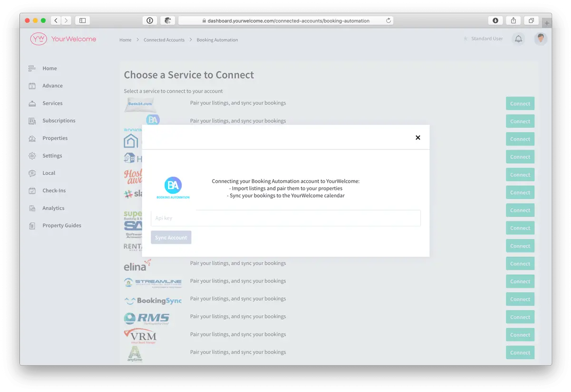Go back with the browser back arrow
Viewport: 571px width, 392px height.
(x=56, y=20)
